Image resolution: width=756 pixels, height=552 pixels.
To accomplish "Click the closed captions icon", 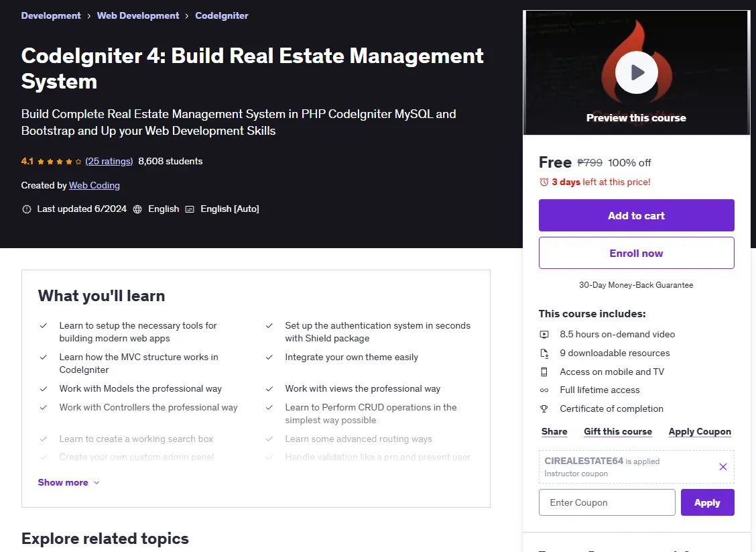I will point(190,209).
